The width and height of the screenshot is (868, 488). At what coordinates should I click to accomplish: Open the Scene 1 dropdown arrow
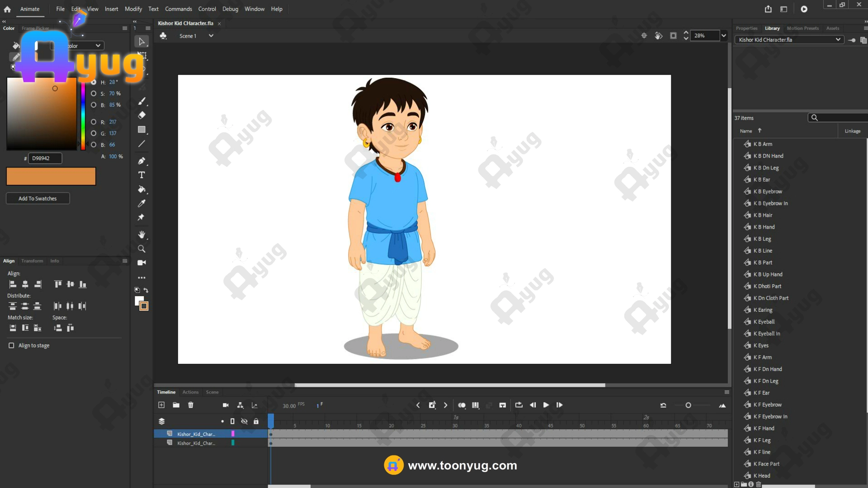211,36
